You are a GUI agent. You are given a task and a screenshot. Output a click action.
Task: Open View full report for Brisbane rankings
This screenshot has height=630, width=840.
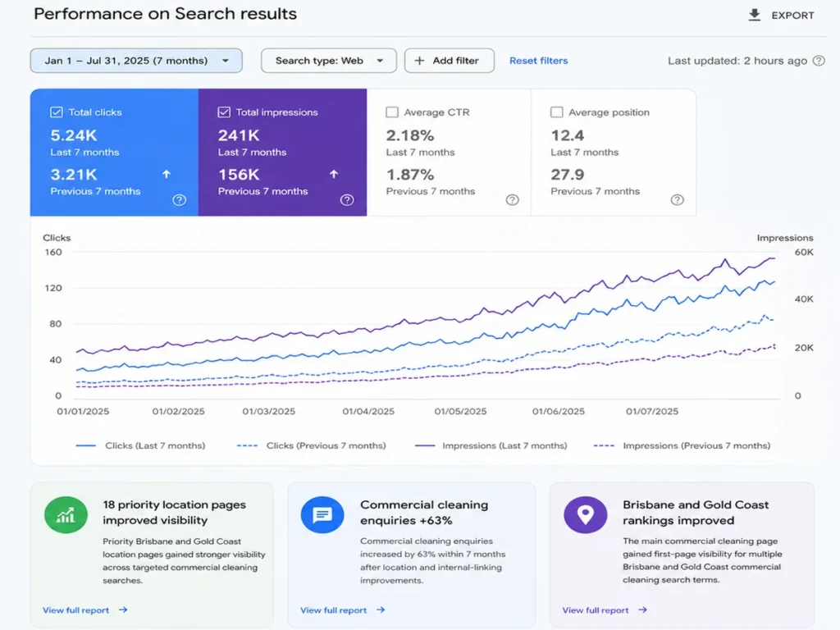(x=596, y=610)
